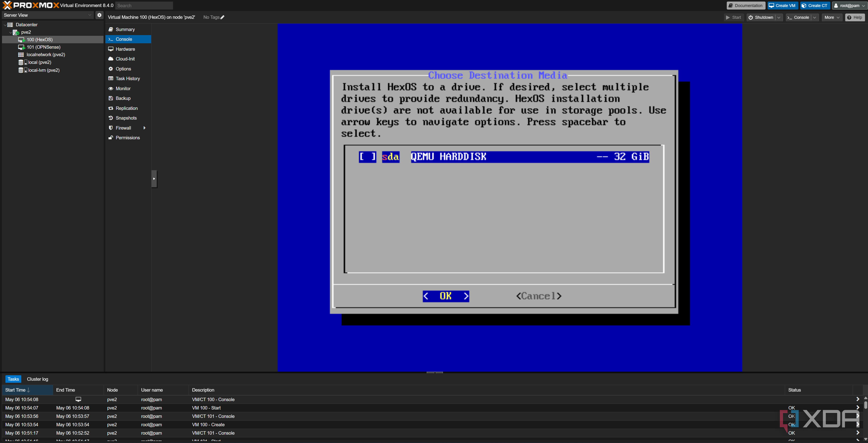The width and height of the screenshot is (868, 443).
Task: Click Create VM button
Action: 782,6
